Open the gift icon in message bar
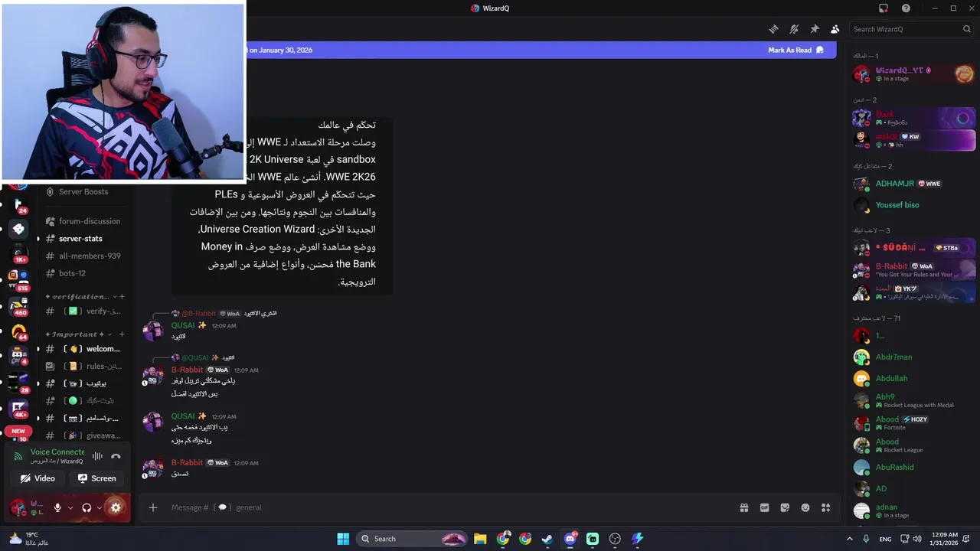Screen dimensions: 980x551 pos(743,507)
